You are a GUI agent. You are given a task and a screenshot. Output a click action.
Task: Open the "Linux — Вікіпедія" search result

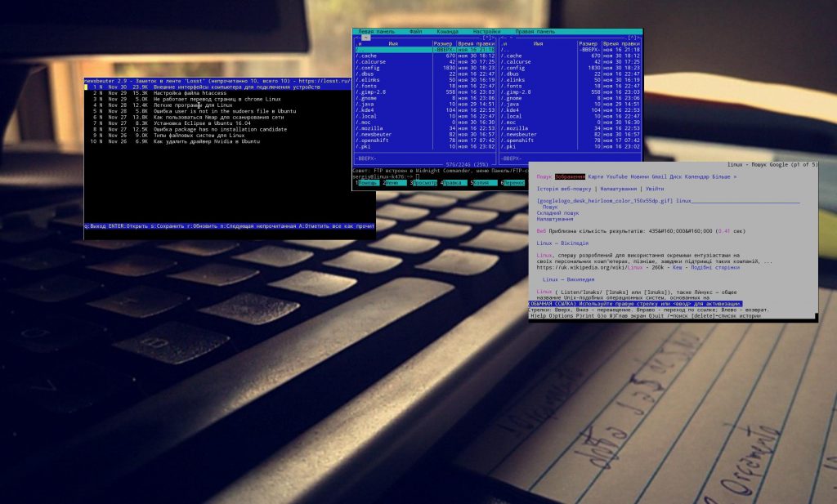563,243
